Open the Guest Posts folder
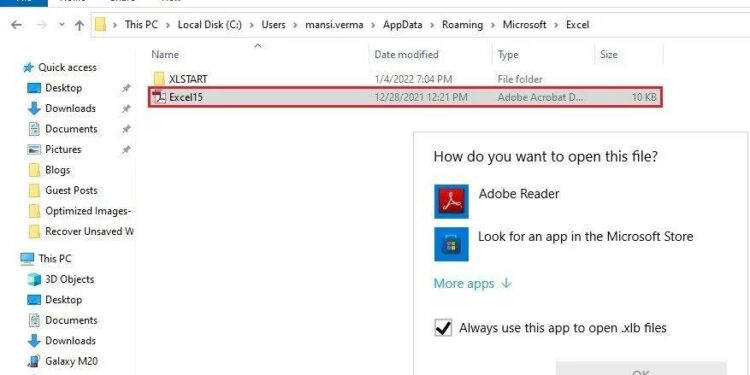Screen dimensions: 750x375 pyautogui.click(x=71, y=190)
